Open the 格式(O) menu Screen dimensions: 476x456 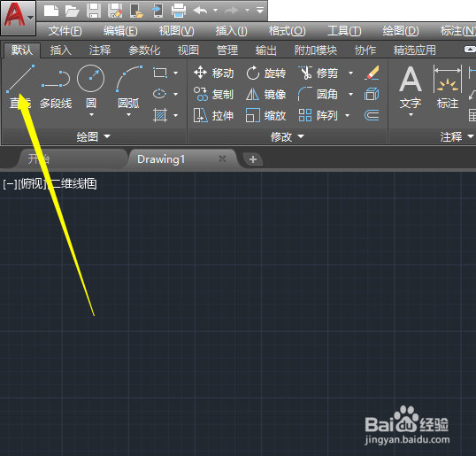coord(287,31)
